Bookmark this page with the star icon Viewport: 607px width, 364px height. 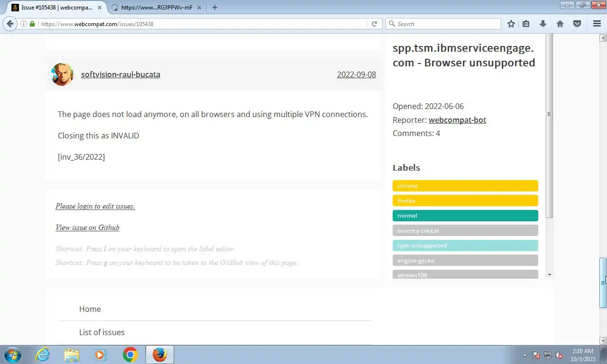click(x=511, y=24)
